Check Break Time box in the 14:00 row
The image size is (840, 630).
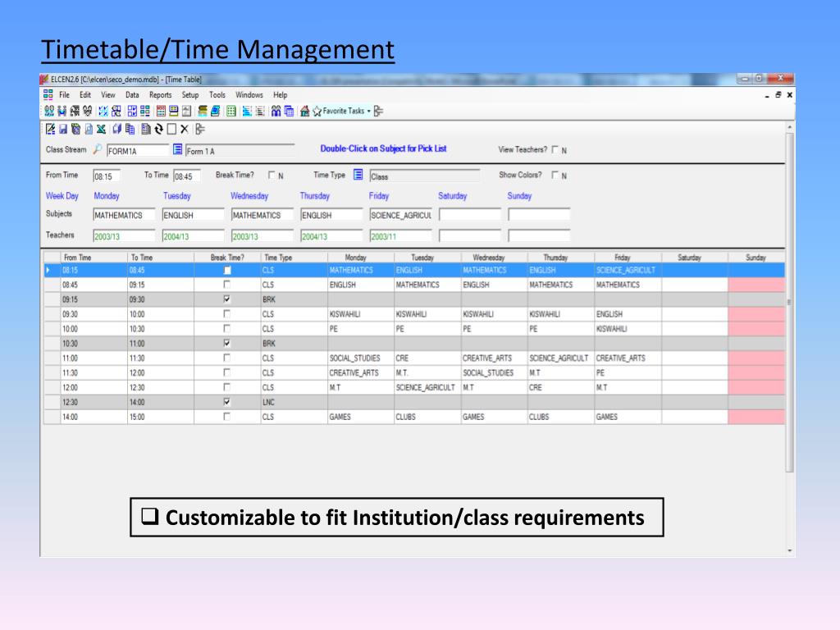(226, 416)
